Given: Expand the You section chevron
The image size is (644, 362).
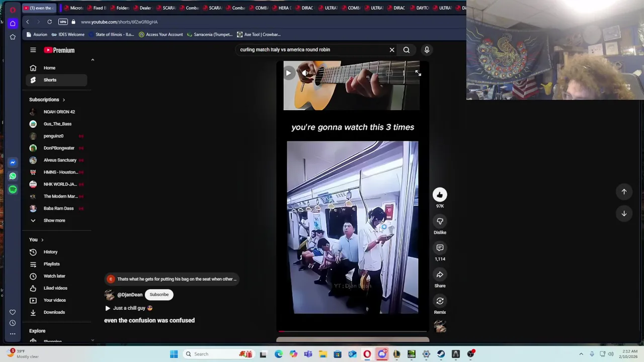Looking at the screenshot, I should point(42,240).
